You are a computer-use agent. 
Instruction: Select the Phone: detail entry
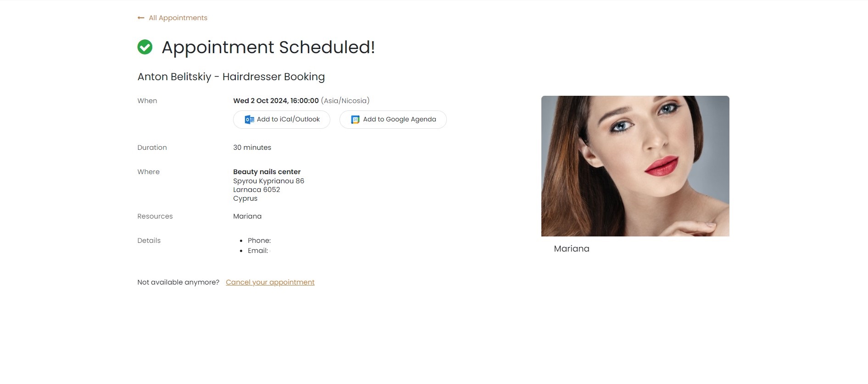click(259, 241)
